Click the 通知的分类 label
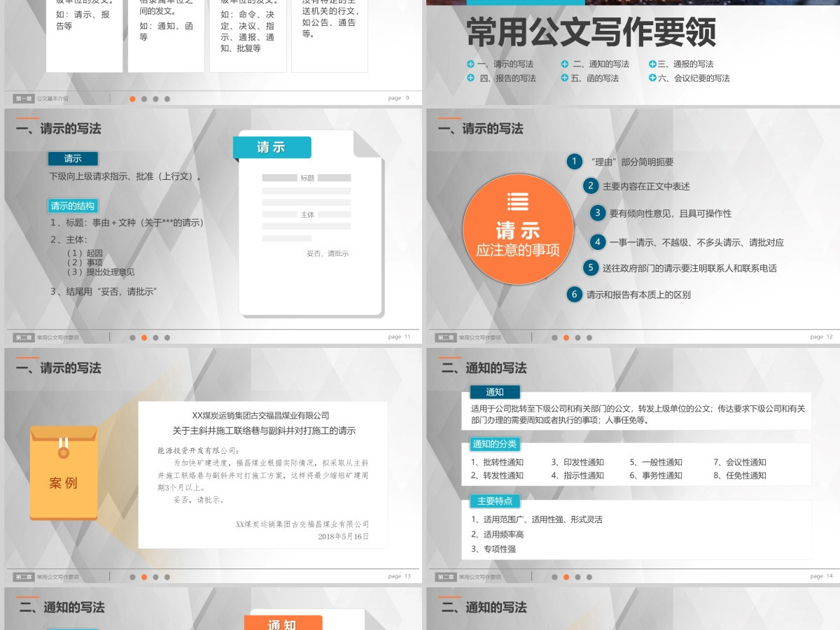840x630 pixels. pyautogui.click(x=495, y=444)
